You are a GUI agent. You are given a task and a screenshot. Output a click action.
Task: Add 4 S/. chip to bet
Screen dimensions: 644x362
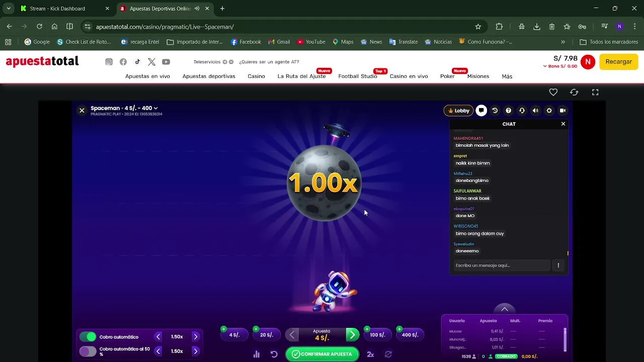coord(233,334)
